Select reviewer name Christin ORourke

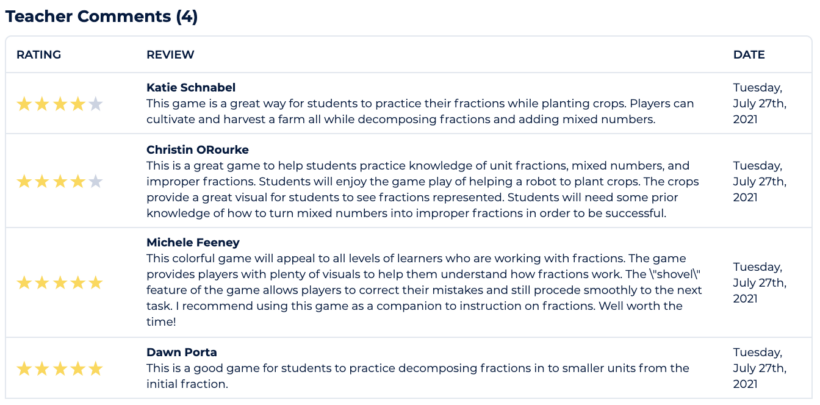pyautogui.click(x=197, y=149)
